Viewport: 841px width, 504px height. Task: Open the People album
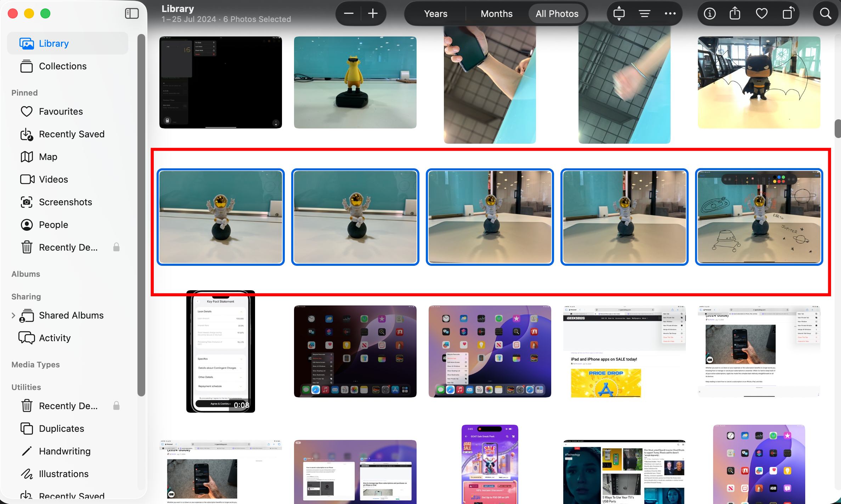pos(68,225)
